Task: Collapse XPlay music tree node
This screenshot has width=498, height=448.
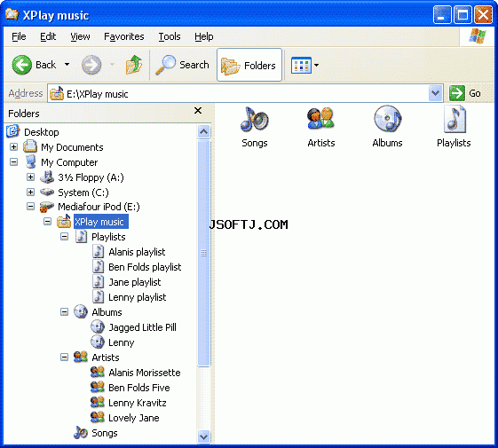Action: pos(47,222)
